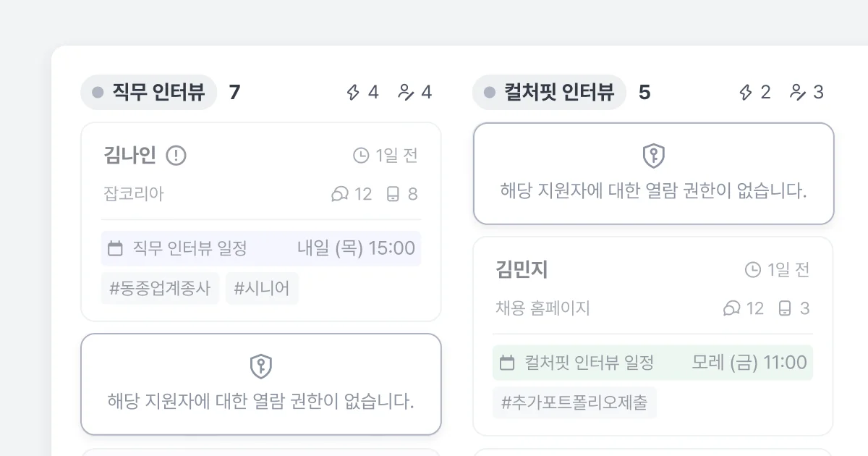
Task: Open the 김나인 applicant card
Action: (262, 221)
